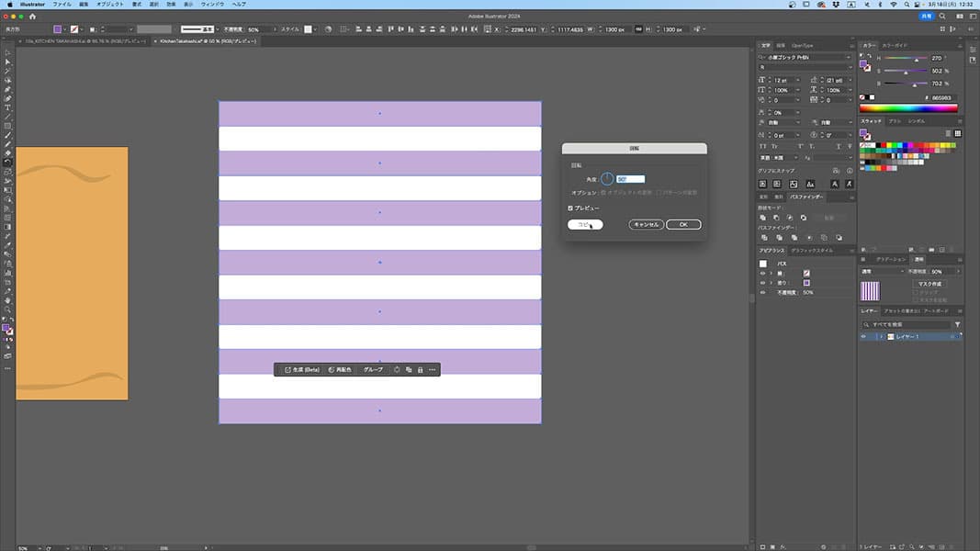Choose the Rotate tool in the toolbar

click(7, 163)
